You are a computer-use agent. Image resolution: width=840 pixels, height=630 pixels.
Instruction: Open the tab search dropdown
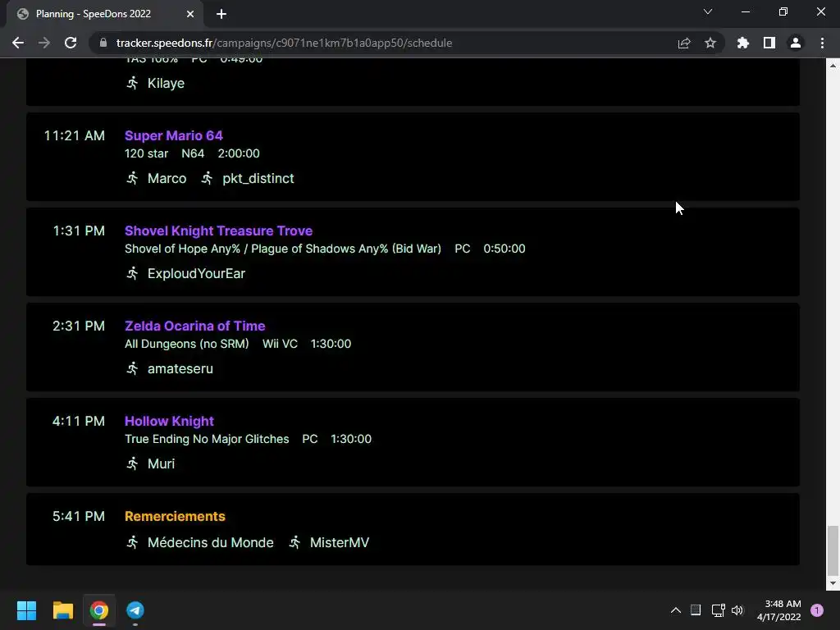click(x=708, y=11)
